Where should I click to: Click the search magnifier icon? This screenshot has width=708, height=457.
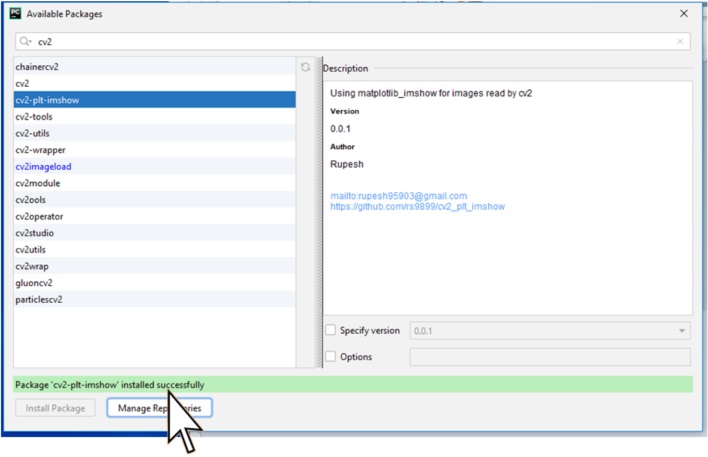coord(25,42)
